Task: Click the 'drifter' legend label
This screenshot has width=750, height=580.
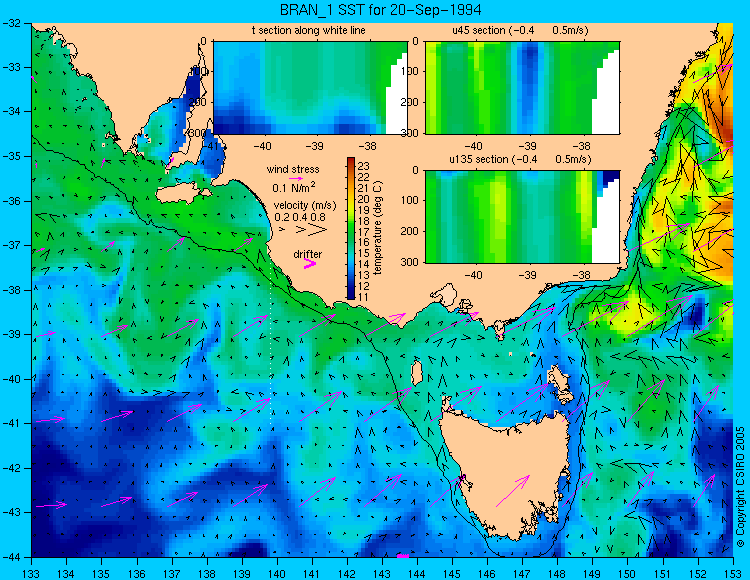Action: pyautogui.click(x=308, y=254)
